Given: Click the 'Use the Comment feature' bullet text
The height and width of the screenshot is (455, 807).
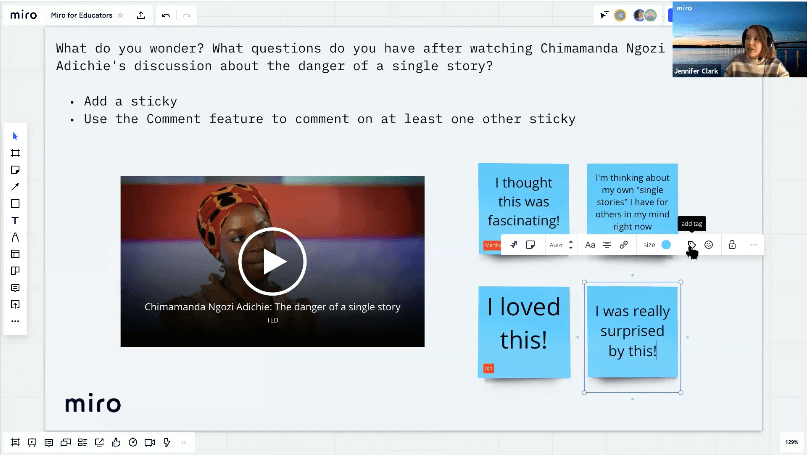Looking at the screenshot, I should click(x=329, y=119).
